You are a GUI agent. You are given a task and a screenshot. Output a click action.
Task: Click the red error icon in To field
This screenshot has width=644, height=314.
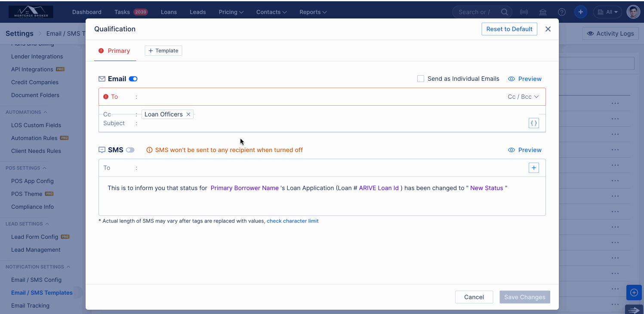point(106,97)
